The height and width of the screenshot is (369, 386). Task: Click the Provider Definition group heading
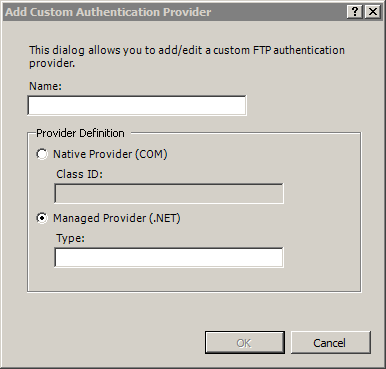pos(80,133)
